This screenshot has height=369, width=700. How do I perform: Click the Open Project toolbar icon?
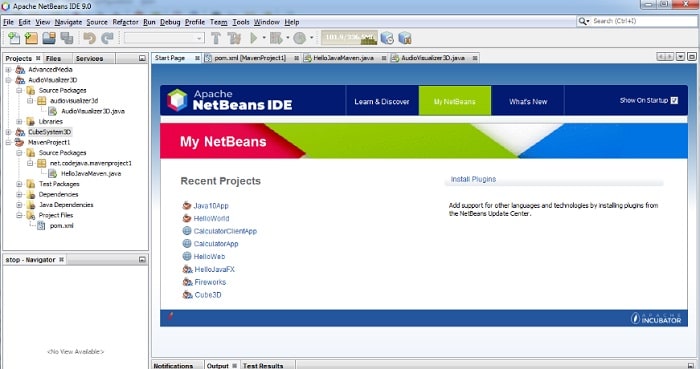point(49,38)
